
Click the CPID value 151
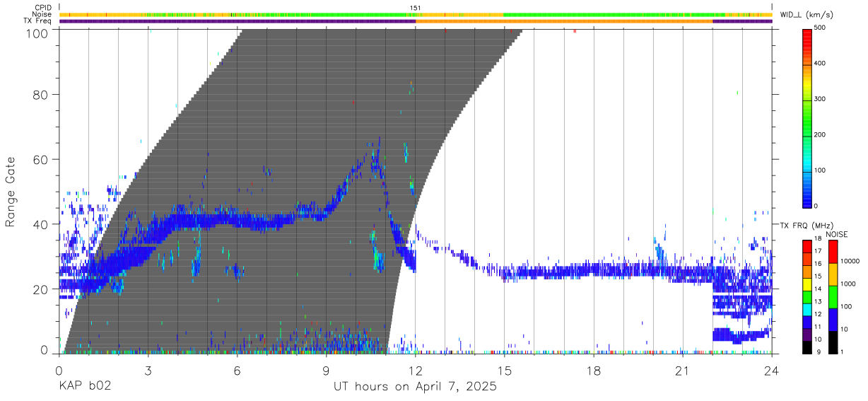(416, 8)
